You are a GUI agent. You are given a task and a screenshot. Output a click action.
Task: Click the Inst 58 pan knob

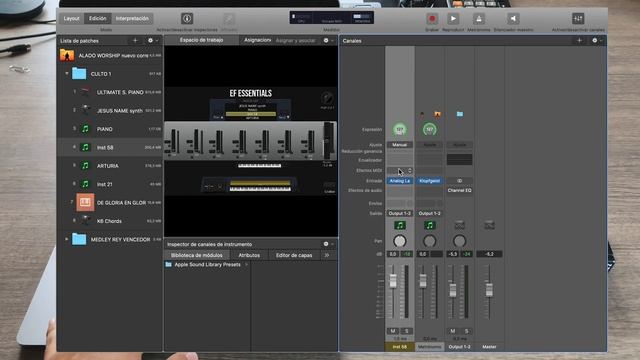(x=400, y=241)
